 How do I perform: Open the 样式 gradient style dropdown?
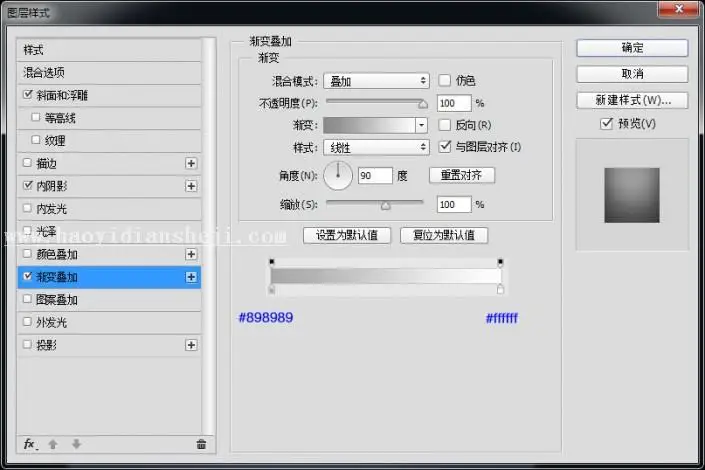pyautogui.click(x=376, y=147)
